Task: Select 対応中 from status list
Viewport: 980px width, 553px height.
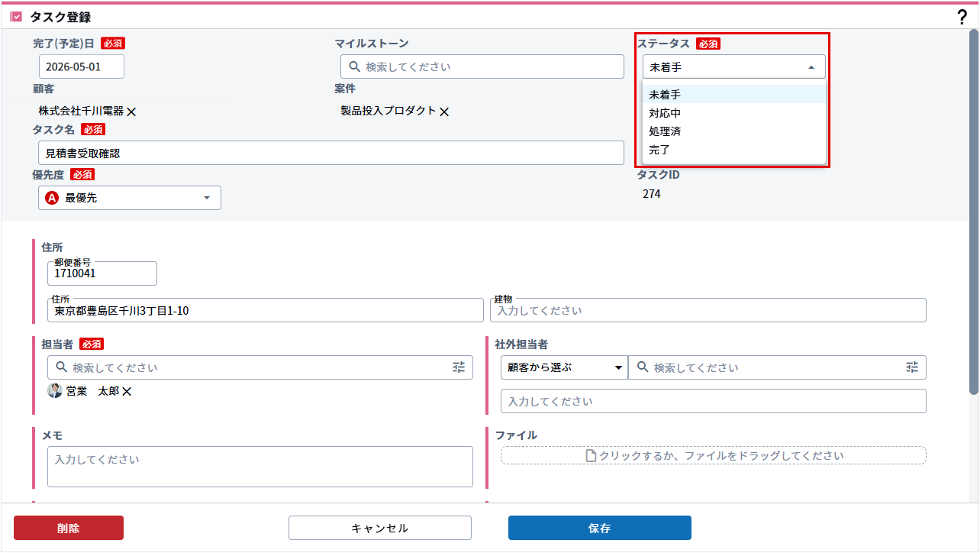Action: click(x=664, y=113)
